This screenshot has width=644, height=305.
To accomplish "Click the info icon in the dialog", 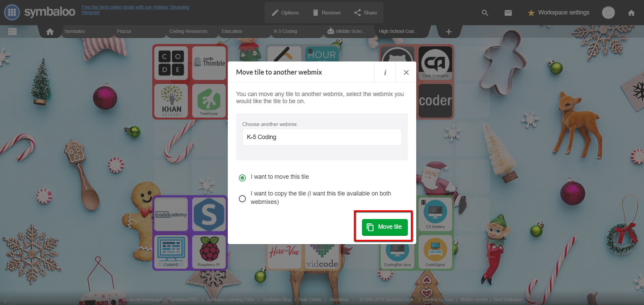I will 385,72.
